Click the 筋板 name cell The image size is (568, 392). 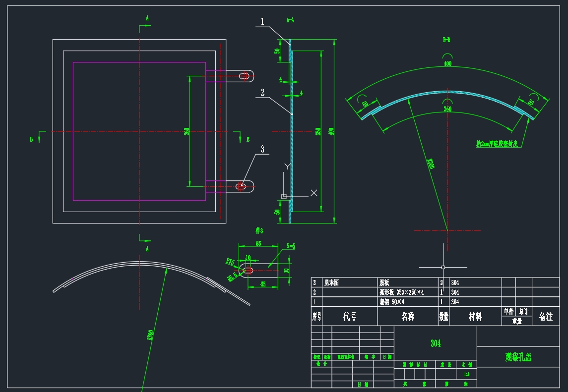coord(408,282)
